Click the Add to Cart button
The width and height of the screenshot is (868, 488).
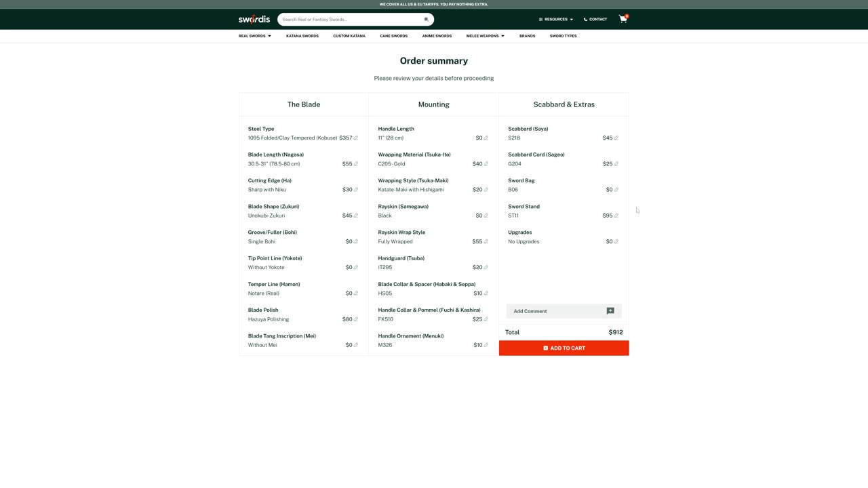tap(564, 348)
